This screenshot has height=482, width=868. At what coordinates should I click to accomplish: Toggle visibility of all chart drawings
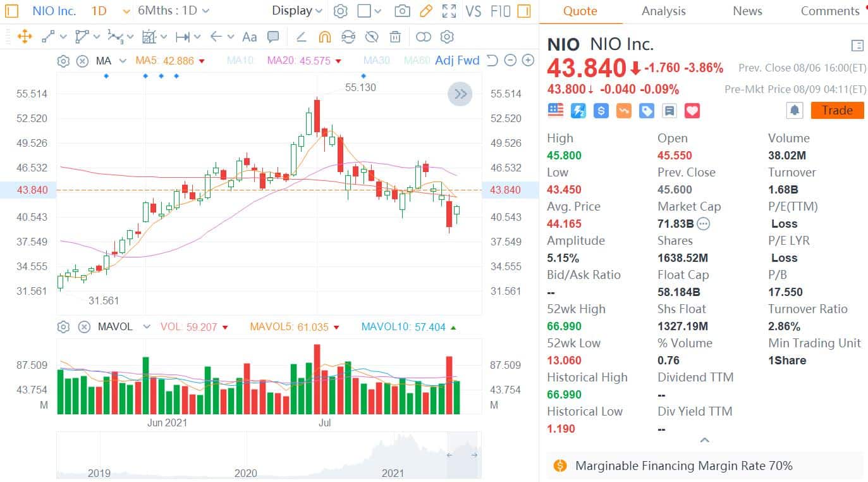372,37
